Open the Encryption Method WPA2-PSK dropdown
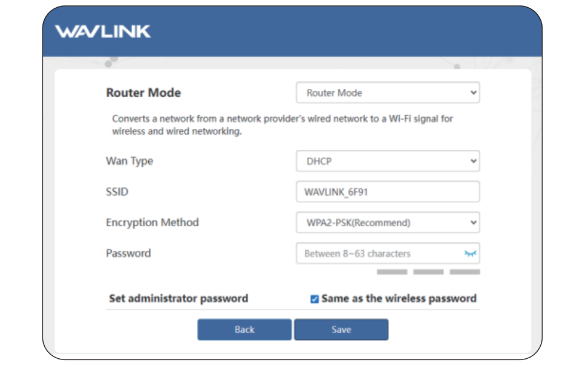The image size is (588, 369). (x=388, y=223)
